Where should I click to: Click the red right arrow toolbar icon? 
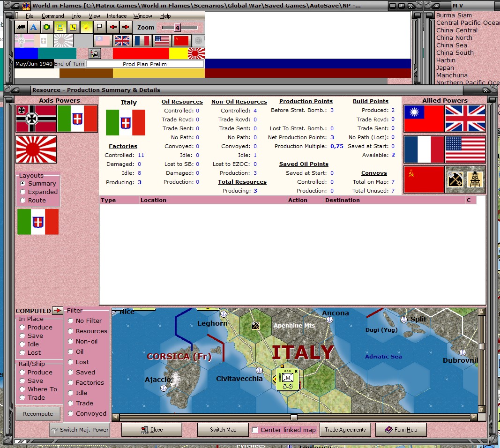(x=126, y=27)
